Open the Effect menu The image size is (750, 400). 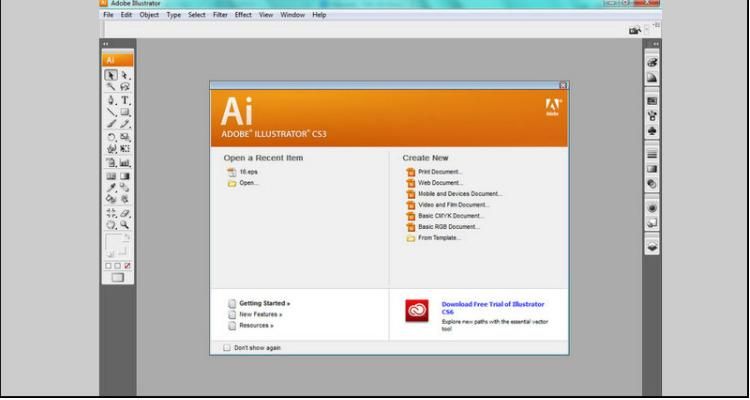243,15
